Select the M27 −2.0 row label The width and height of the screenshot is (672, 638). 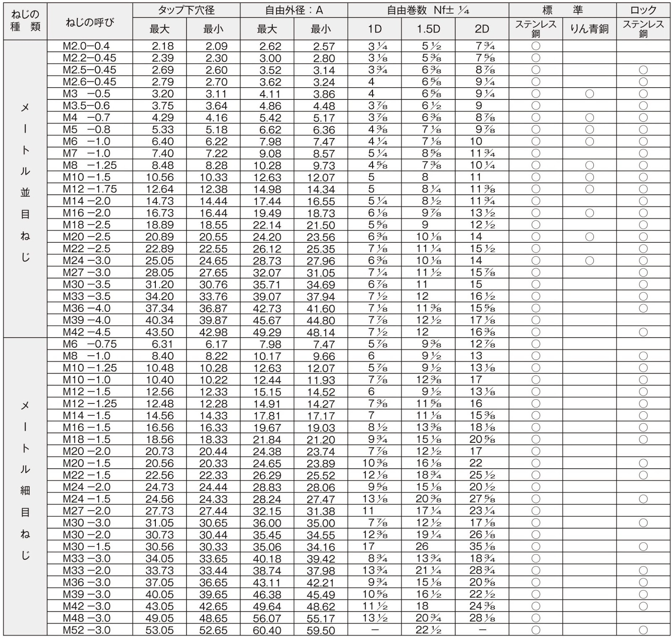(86, 511)
